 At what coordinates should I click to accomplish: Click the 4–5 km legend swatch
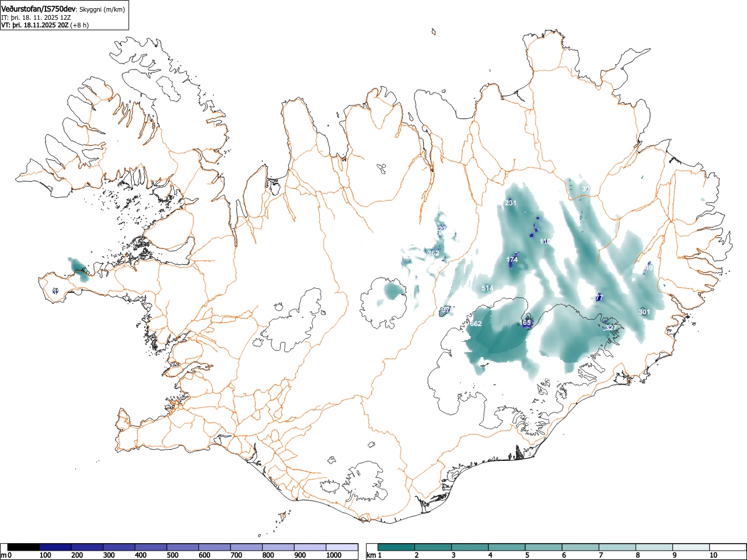pyautogui.click(x=507, y=547)
